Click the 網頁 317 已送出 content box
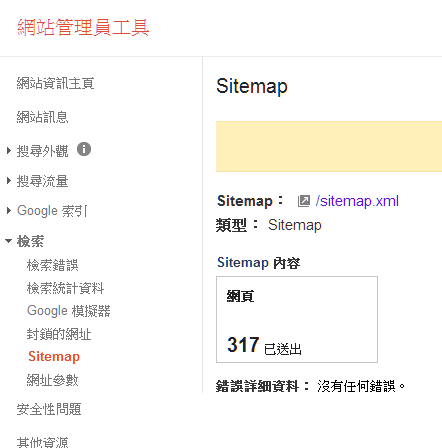This screenshot has width=442, height=448. click(x=297, y=319)
